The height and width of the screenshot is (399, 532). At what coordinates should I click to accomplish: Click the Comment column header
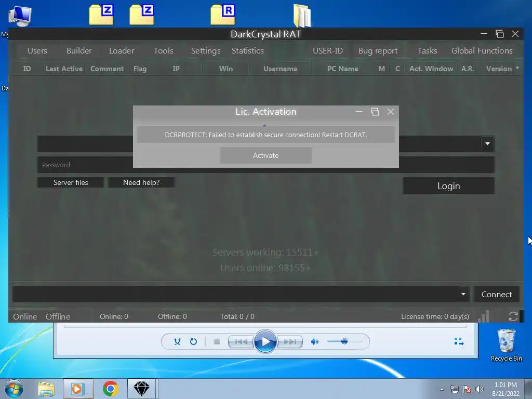(107, 69)
